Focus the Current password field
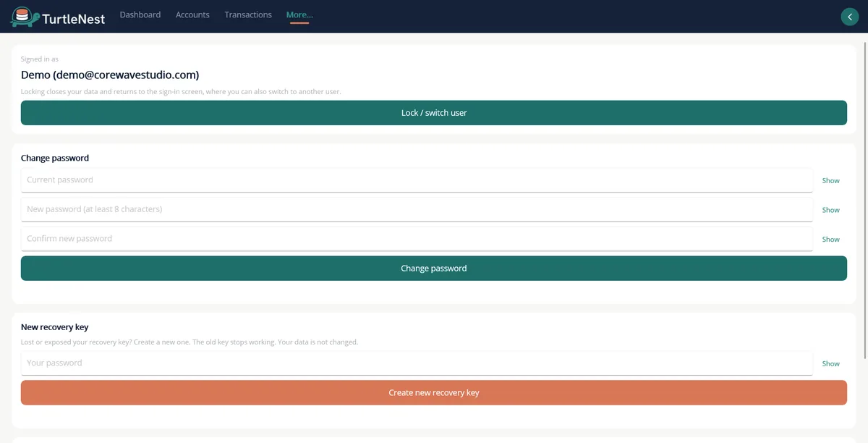 417,180
